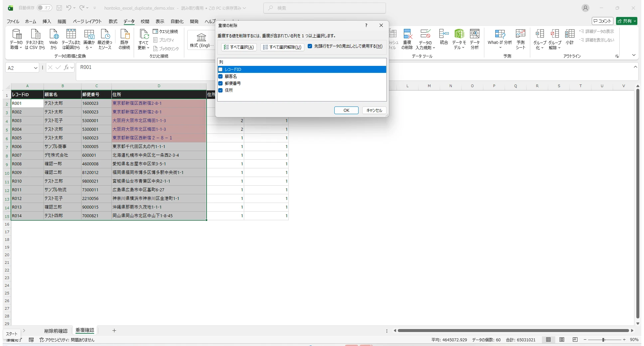Click すべて選択(A) button
Image resolution: width=644 pixels, height=346 pixels.
tap(239, 47)
